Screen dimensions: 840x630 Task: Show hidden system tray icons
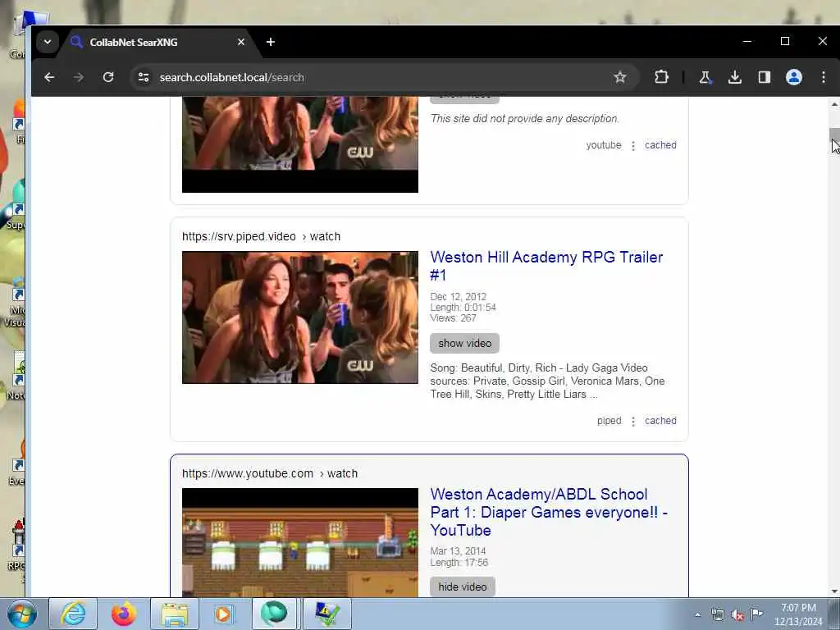[x=697, y=614]
